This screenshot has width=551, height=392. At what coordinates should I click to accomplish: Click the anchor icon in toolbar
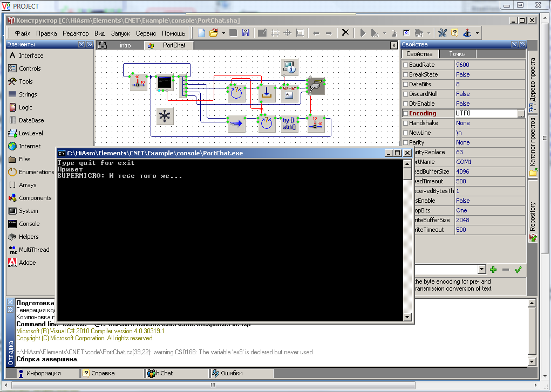point(467,33)
